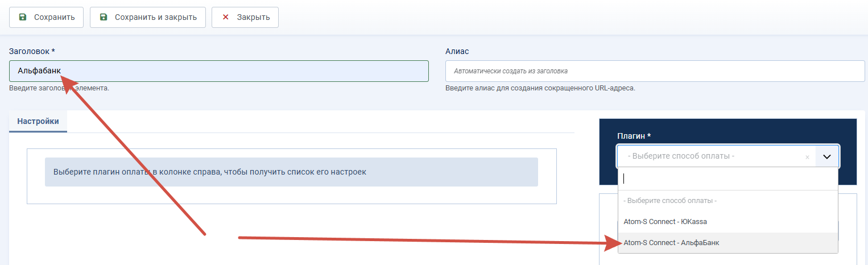868x265 pixels.
Task: Select Atom-S Connect - АльфаБанк option
Action: (x=728, y=242)
